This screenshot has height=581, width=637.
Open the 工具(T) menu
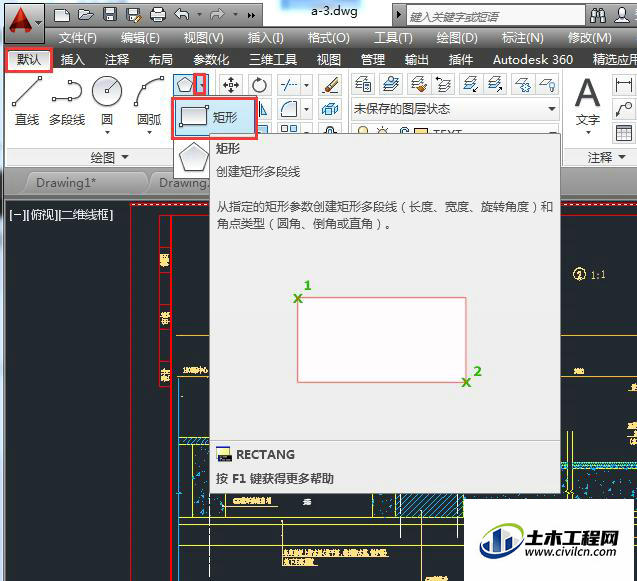pyautogui.click(x=393, y=38)
